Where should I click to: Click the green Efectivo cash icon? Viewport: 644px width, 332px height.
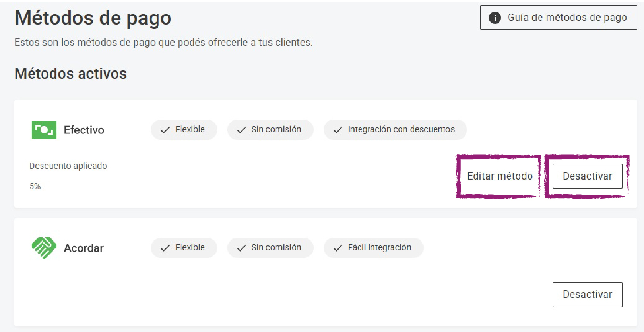point(44,130)
